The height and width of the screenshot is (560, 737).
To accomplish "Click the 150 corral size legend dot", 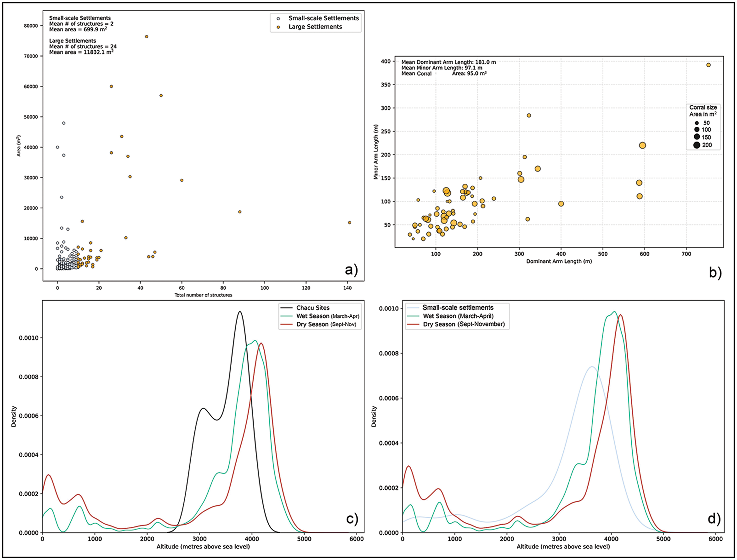I will pos(697,137).
